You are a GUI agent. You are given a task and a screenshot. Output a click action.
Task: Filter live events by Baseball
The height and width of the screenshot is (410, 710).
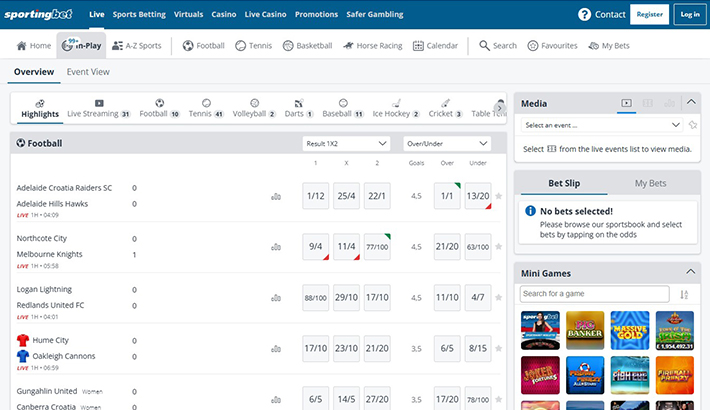343,109
